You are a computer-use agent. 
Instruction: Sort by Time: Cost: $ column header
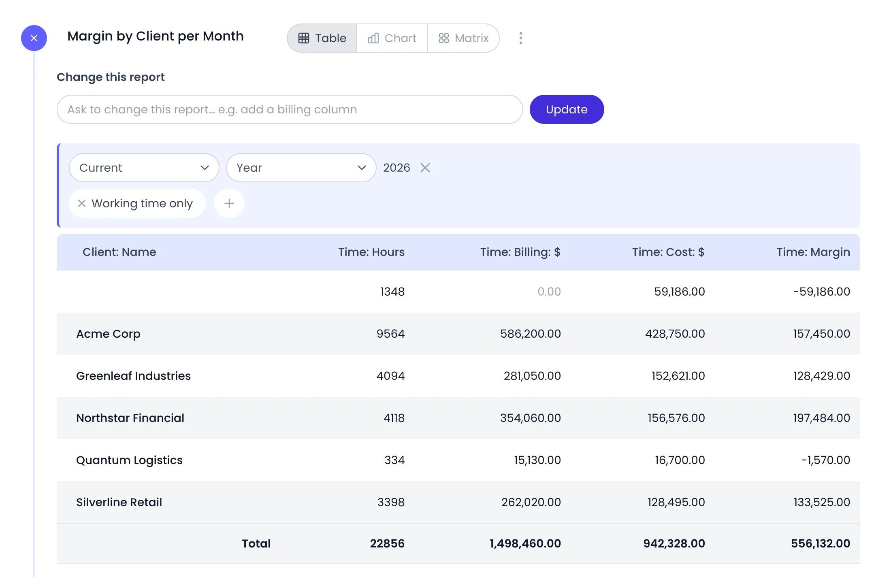668,252
